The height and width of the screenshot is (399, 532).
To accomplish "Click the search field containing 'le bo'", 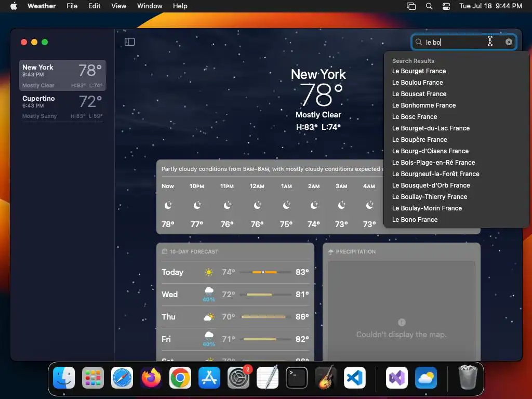I will click(x=463, y=42).
